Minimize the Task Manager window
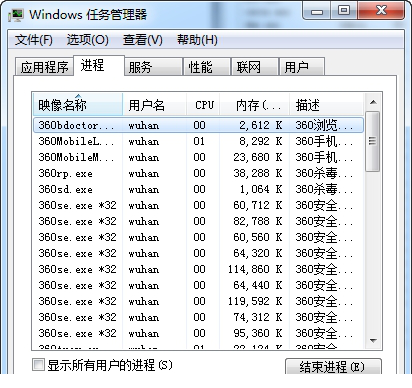The height and width of the screenshot is (388, 412). tap(317, 11)
